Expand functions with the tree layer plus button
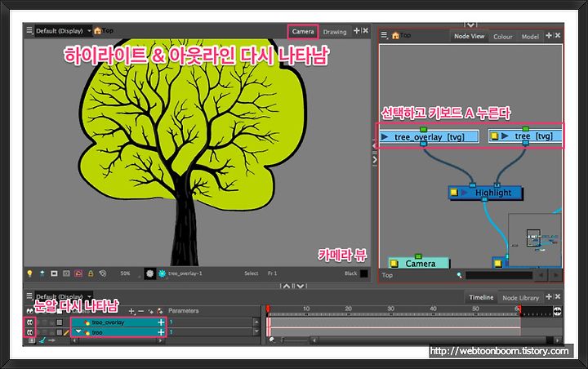 [161, 332]
